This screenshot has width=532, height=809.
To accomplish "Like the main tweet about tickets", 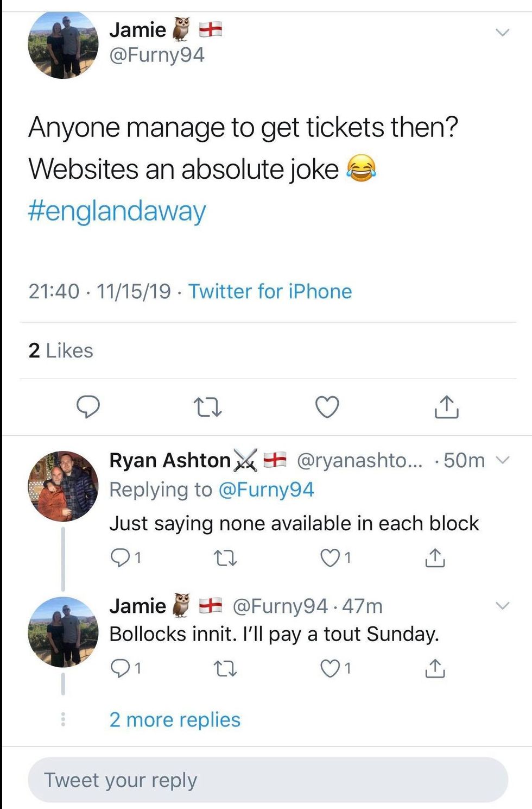I will coord(327,407).
